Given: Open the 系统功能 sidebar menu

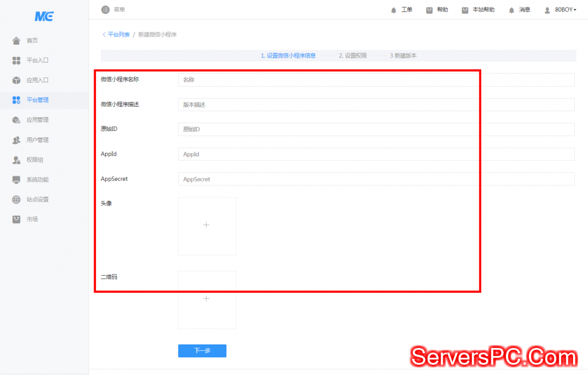Looking at the screenshot, I should (x=37, y=180).
